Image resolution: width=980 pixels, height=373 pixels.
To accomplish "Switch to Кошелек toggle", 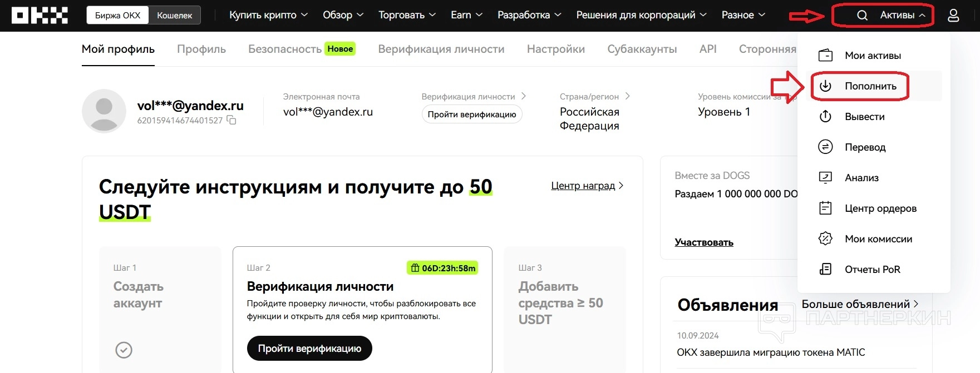I will click(x=175, y=16).
